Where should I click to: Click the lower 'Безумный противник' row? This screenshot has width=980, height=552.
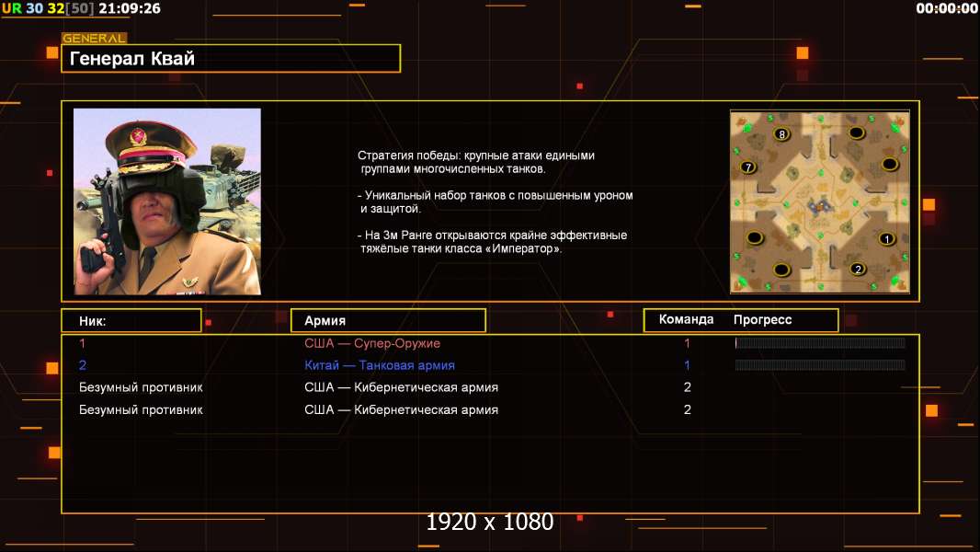[x=141, y=409]
